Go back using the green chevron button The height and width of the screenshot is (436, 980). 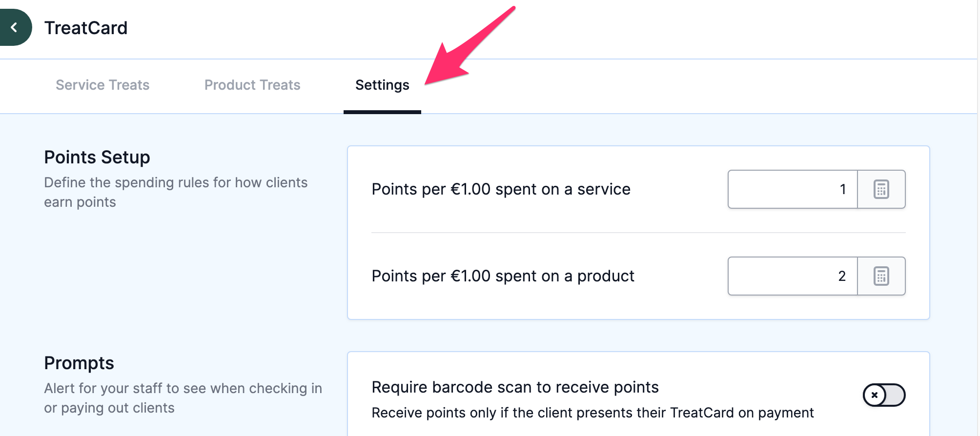[x=15, y=27]
